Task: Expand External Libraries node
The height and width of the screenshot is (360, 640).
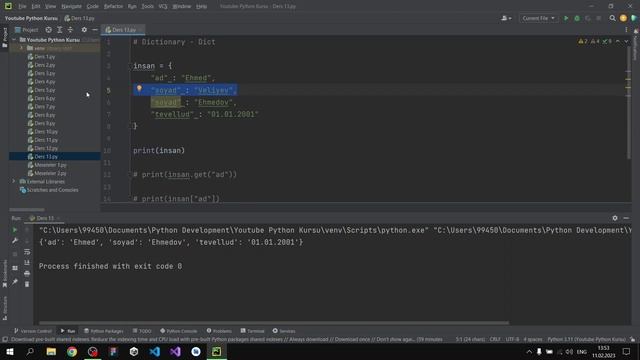Action: (14, 181)
